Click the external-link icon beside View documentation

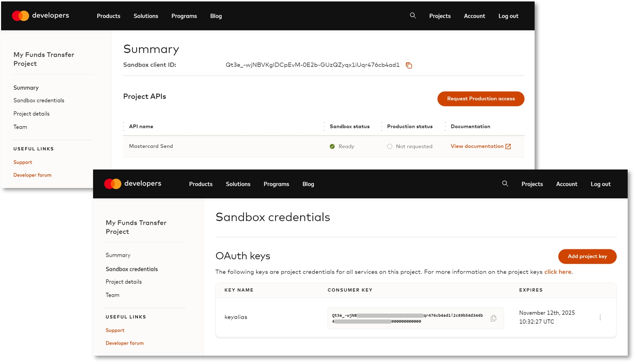click(x=508, y=146)
